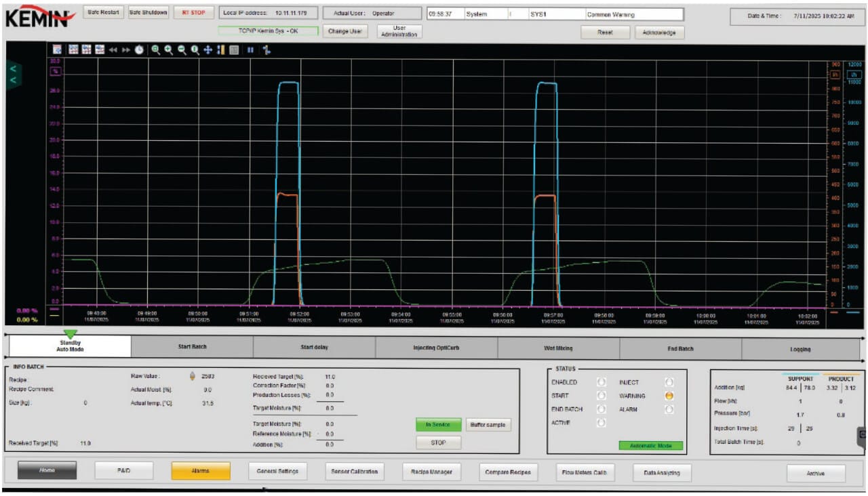868x496 pixels.
Task: Click the fast-forward double-arrow icon on trend
Action: click(125, 50)
